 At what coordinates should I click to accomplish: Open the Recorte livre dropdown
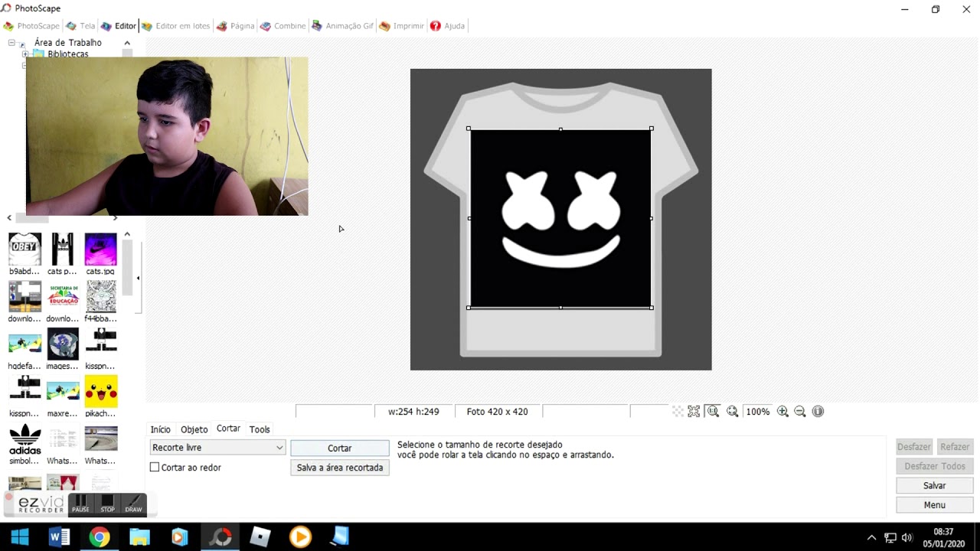(x=217, y=448)
